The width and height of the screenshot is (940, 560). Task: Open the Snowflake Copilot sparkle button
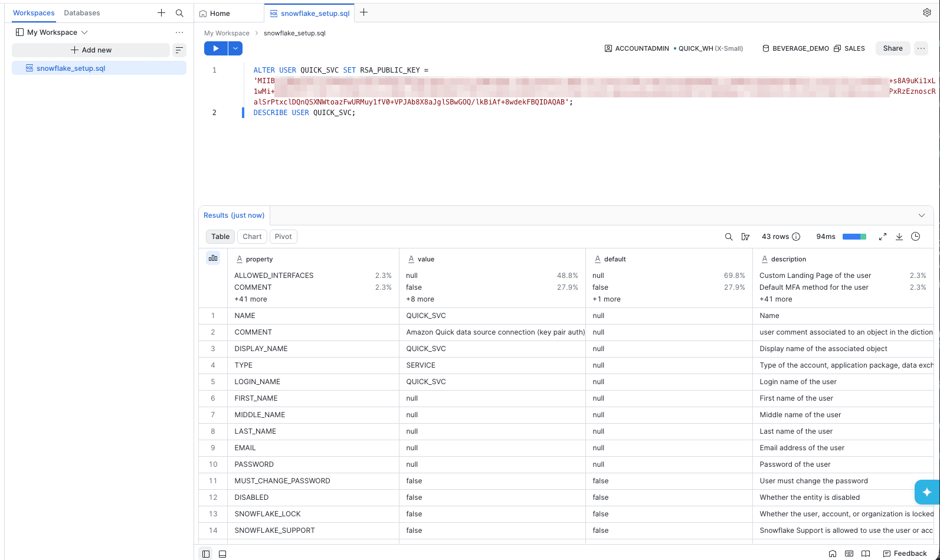[927, 492]
